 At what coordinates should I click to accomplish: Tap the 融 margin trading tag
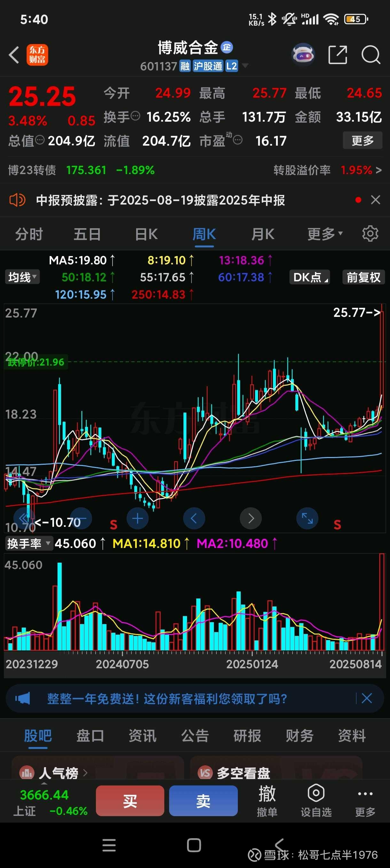click(x=185, y=66)
